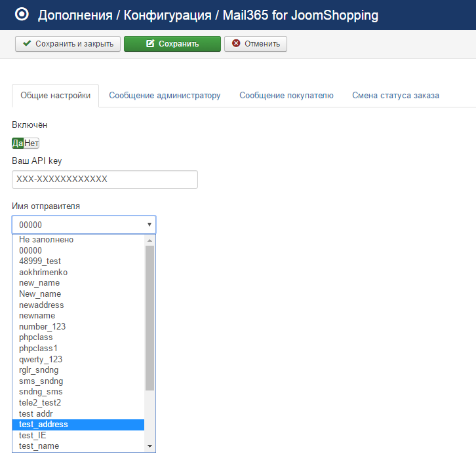Click the green Сохранить button
Image resolution: width=476 pixels, height=475 pixels.
[x=172, y=44]
